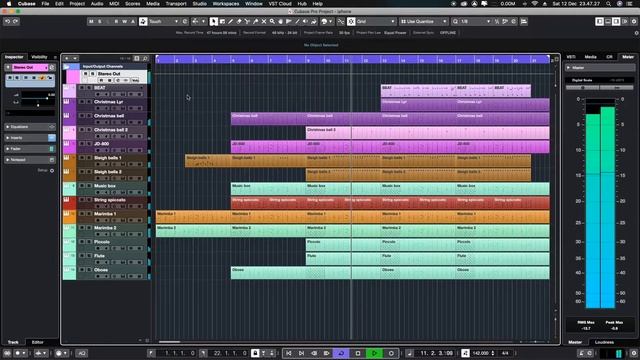The height and width of the screenshot is (360, 640).
Task: Undo the last action in toolbar
Action: click(7, 21)
